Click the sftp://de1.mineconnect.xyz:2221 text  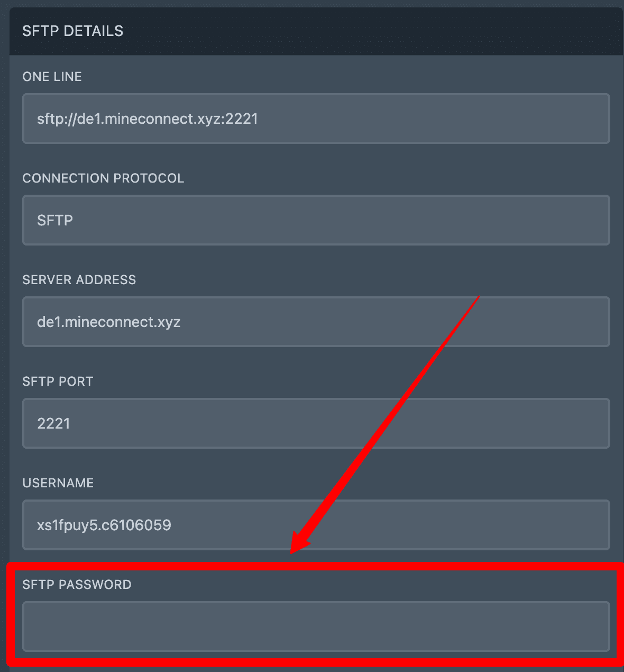pyautogui.click(x=148, y=119)
